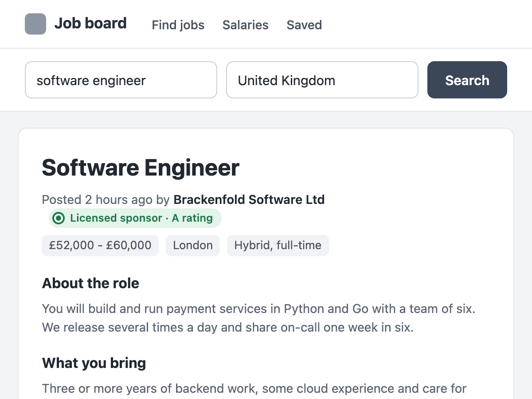Click the Posted 2 hours ago text
Screen dimensions: 532x399
click(x=97, y=199)
